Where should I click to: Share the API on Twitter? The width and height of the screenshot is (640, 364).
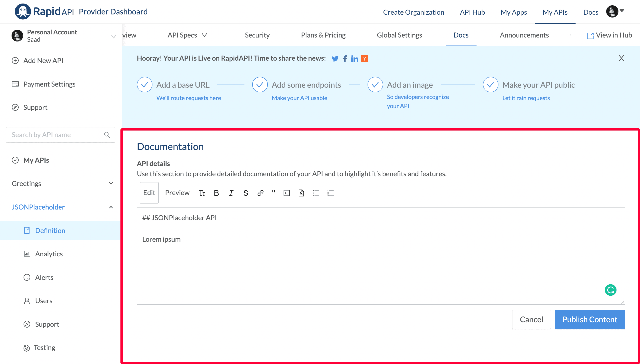[335, 59]
